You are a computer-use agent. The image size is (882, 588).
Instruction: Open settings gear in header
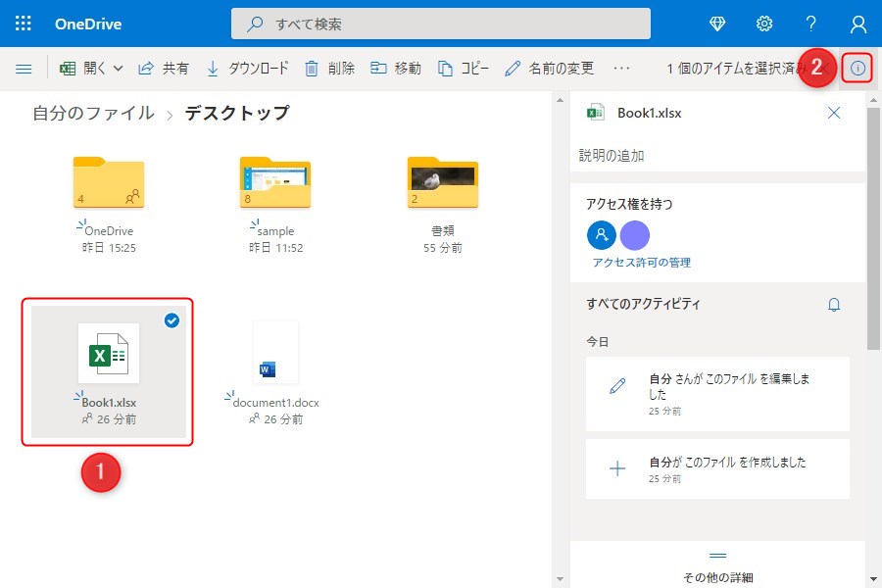pos(764,24)
